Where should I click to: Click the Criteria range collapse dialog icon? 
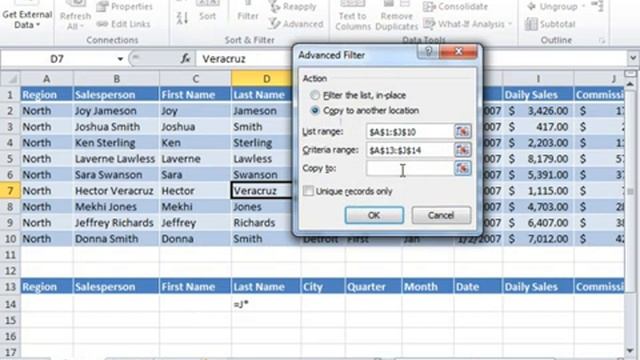pos(462,150)
